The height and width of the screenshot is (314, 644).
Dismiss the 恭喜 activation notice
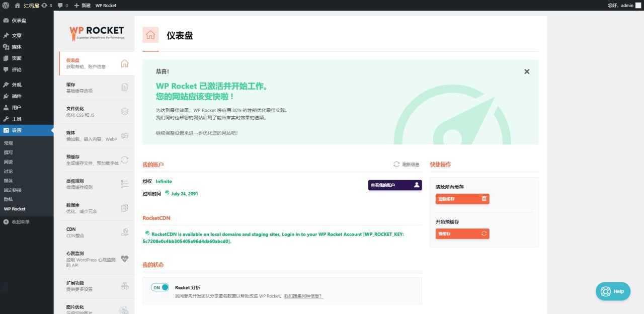pyautogui.click(x=527, y=71)
